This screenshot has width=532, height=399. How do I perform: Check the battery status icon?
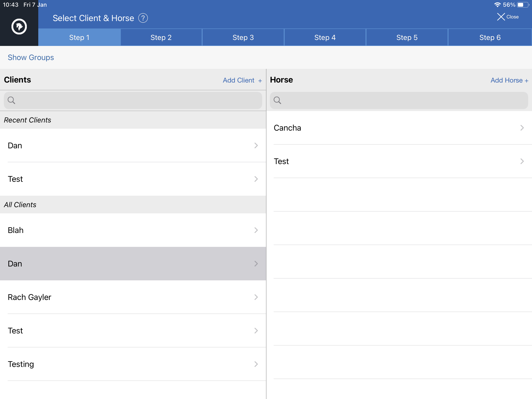click(523, 5)
